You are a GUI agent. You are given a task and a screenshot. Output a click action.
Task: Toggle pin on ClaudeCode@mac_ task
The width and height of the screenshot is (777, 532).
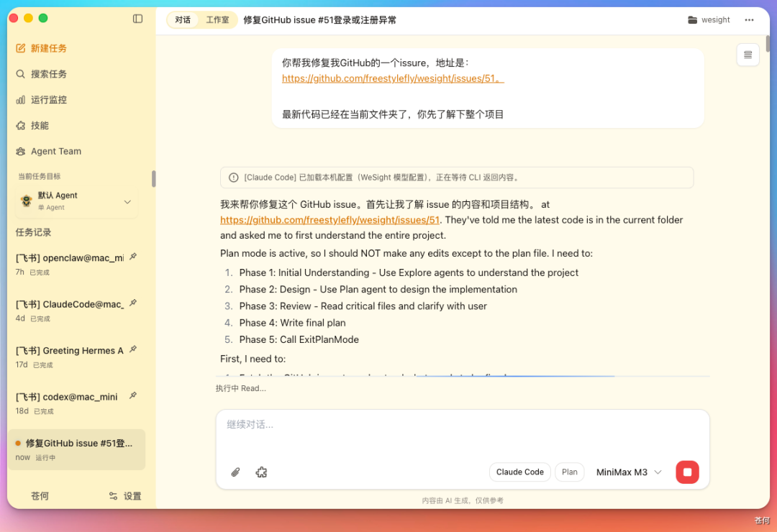click(x=133, y=303)
